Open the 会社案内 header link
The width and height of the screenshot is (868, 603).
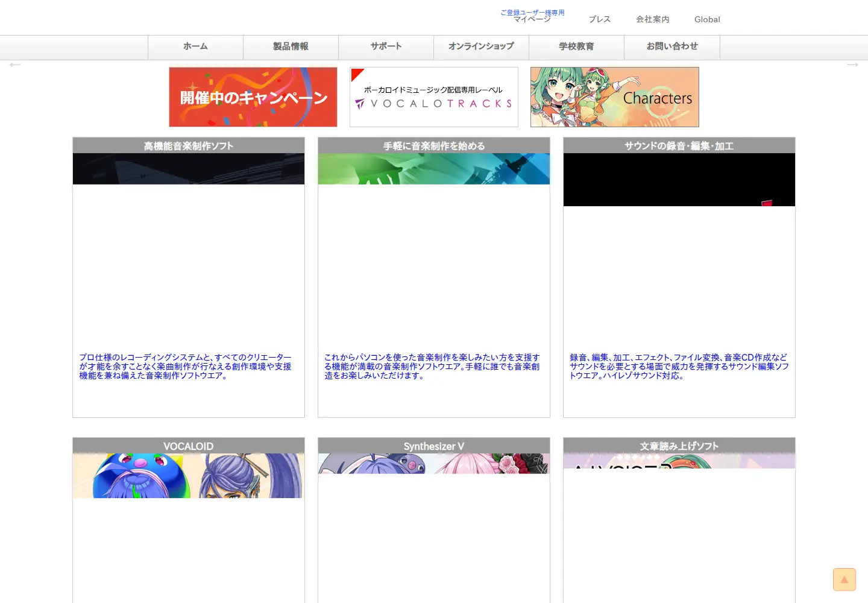pos(653,19)
